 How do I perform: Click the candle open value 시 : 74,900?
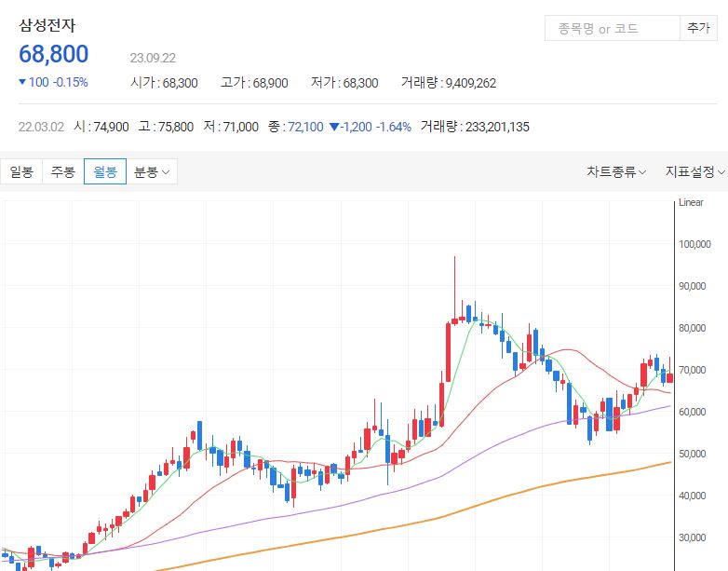pyautogui.click(x=101, y=127)
